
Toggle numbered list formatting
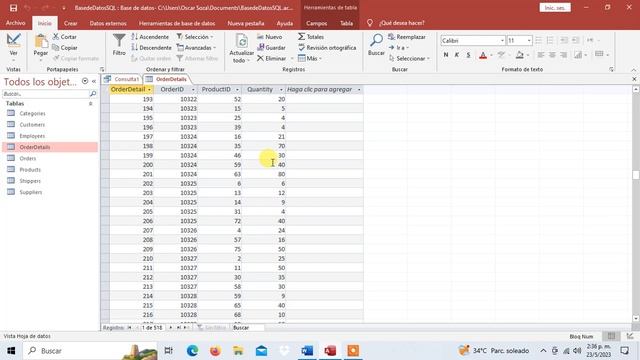550,40
